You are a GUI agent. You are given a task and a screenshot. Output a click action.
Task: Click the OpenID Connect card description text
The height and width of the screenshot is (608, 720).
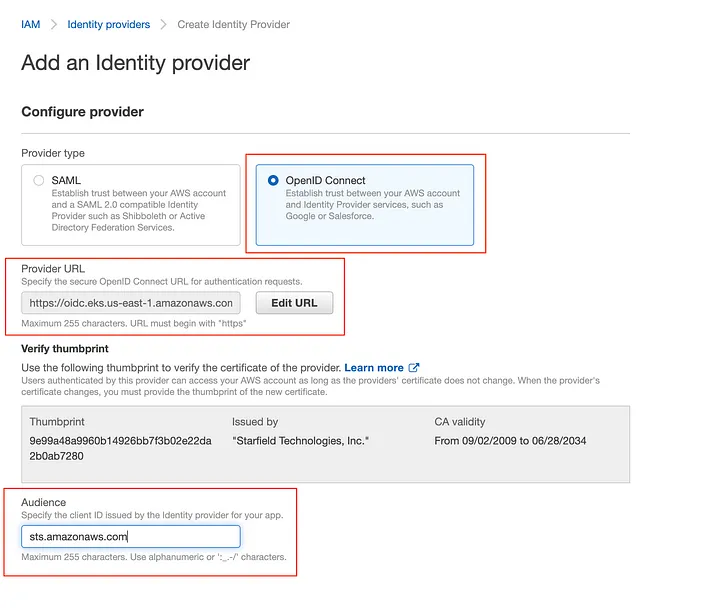[372, 205]
